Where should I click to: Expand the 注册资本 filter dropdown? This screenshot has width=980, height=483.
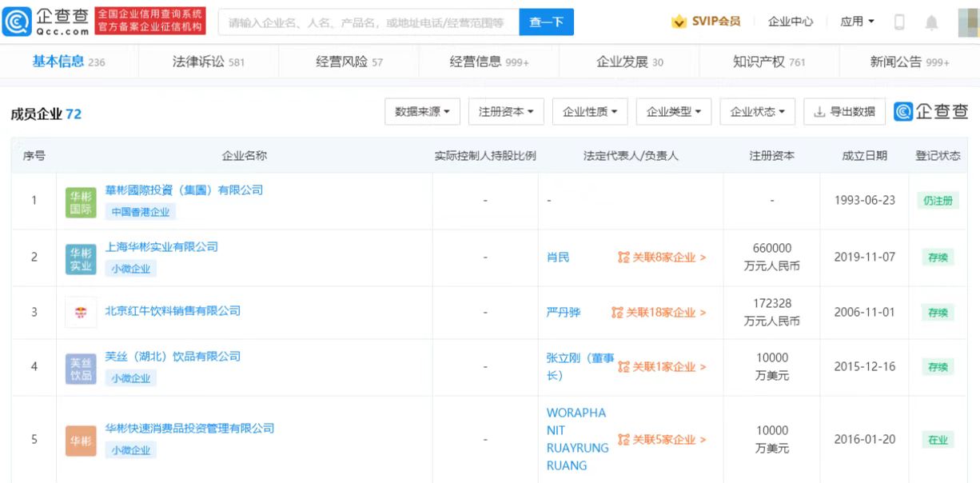(x=506, y=112)
